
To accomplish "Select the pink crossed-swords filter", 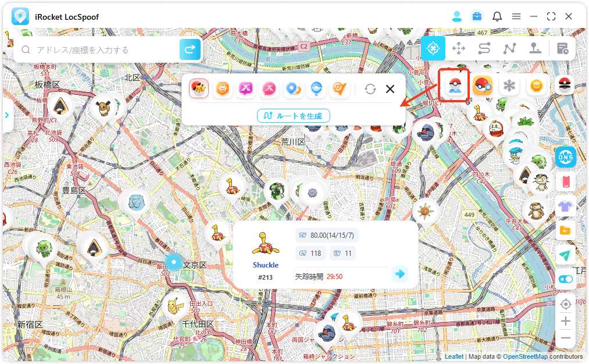I will pyautogui.click(x=269, y=88).
